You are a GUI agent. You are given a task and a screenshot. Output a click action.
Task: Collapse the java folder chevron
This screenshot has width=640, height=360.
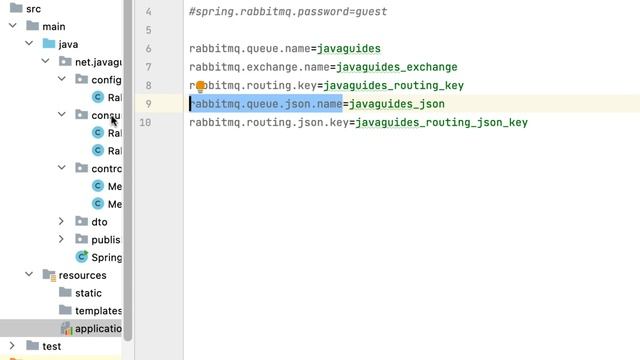[x=29, y=44]
